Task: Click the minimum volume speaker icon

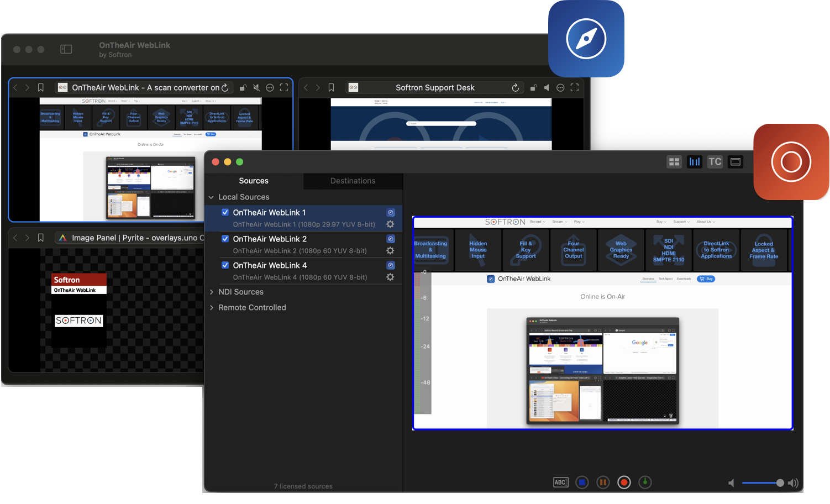Action: [732, 483]
